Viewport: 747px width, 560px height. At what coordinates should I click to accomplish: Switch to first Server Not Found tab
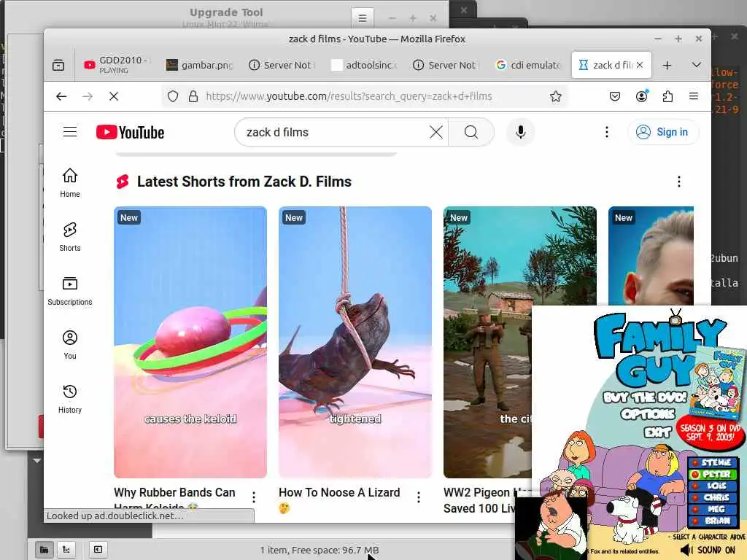[x=282, y=65]
